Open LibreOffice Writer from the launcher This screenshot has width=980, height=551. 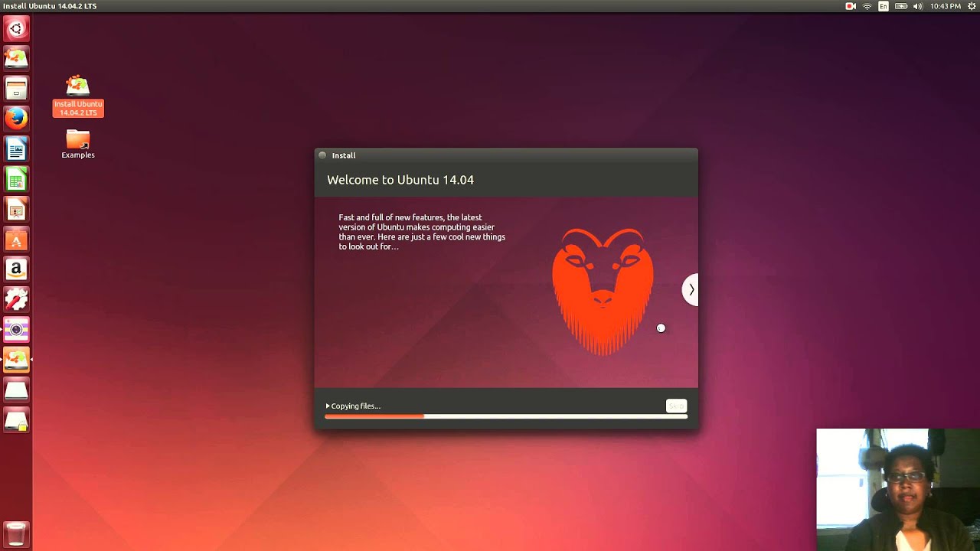tap(16, 148)
